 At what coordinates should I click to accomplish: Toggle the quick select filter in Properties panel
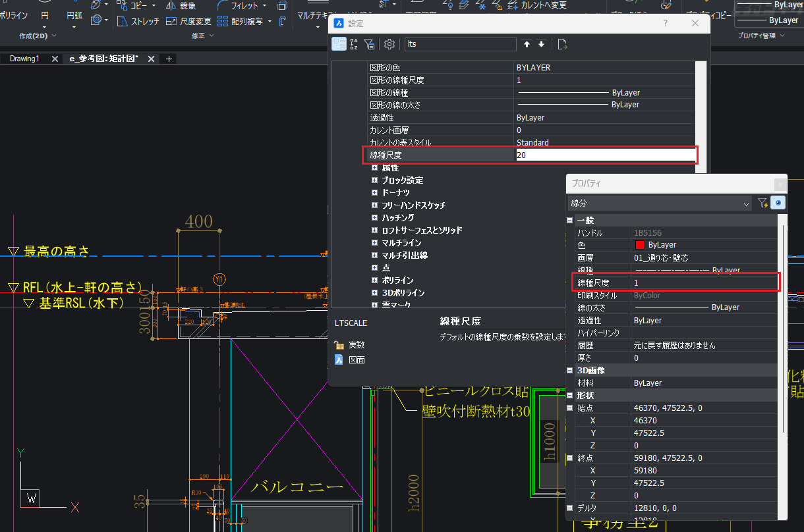(763, 203)
